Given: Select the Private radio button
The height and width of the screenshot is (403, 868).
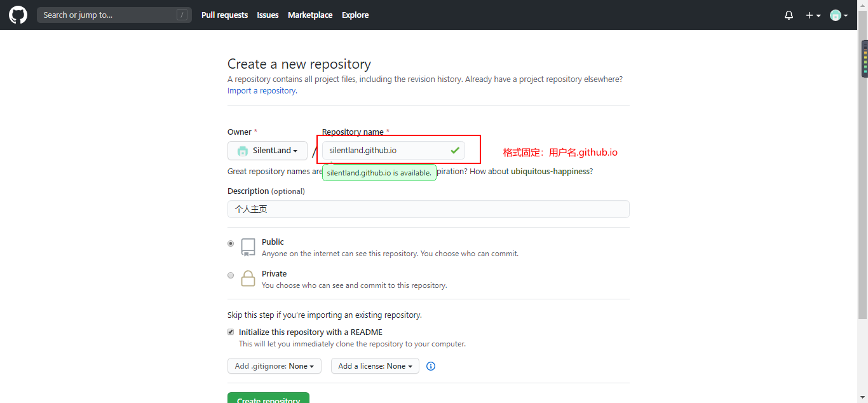Looking at the screenshot, I should pyautogui.click(x=231, y=275).
